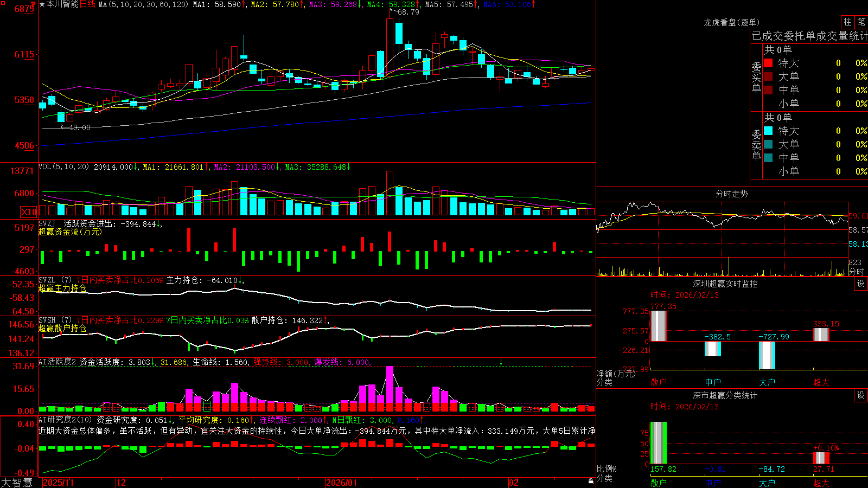
Task: Click the 超赢主力持仓 yellow label
Action: coord(62,288)
